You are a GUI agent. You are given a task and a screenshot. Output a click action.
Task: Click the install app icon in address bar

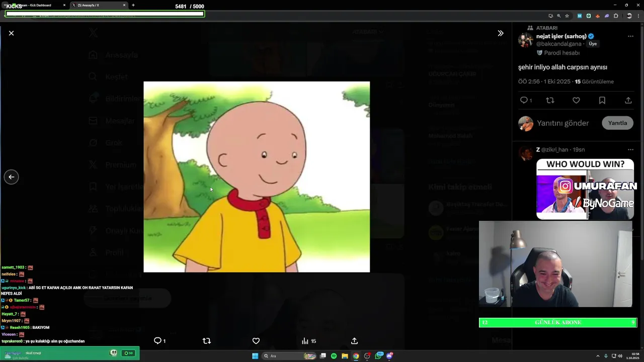550,16
